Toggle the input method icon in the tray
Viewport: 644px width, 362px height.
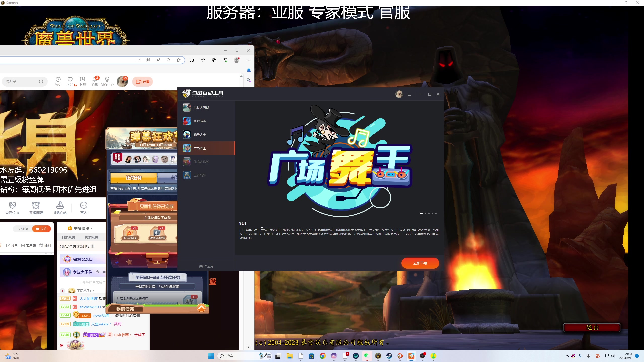[588, 356]
